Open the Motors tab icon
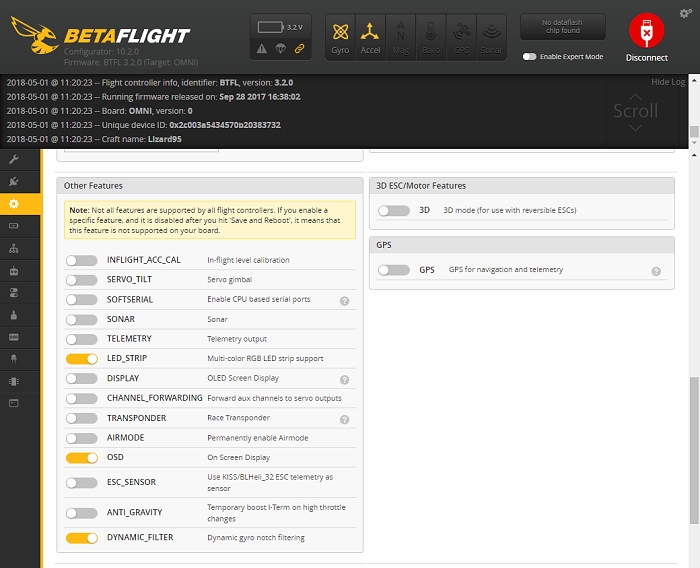The height and width of the screenshot is (568, 700). [x=14, y=315]
